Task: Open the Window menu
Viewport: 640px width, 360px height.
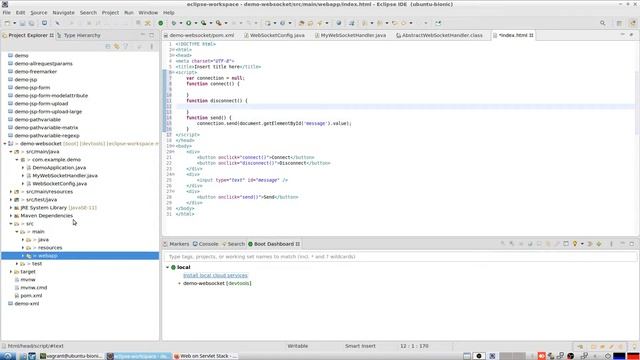Action: [x=148, y=13]
